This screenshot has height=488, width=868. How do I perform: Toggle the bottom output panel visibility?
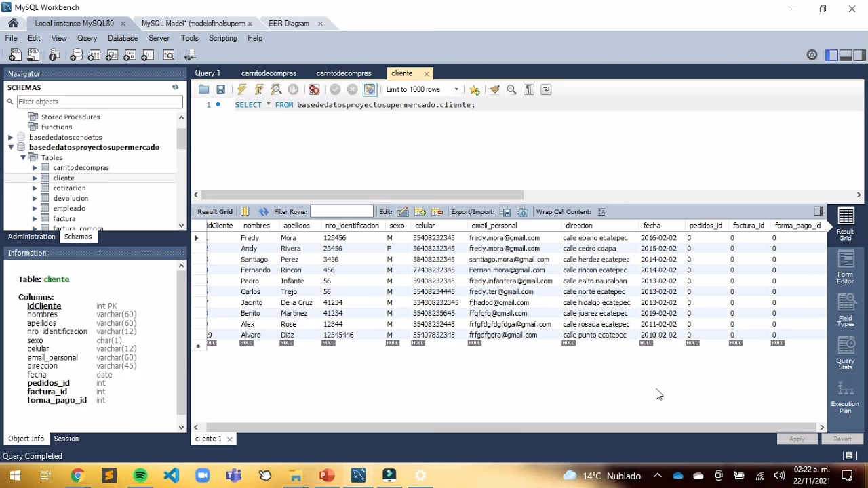point(846,56)
